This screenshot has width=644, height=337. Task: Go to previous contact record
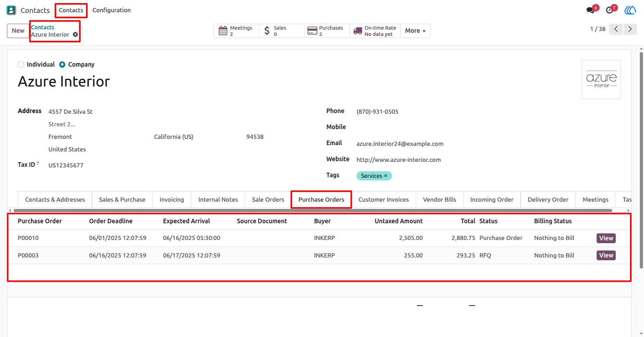pos(616,29)
